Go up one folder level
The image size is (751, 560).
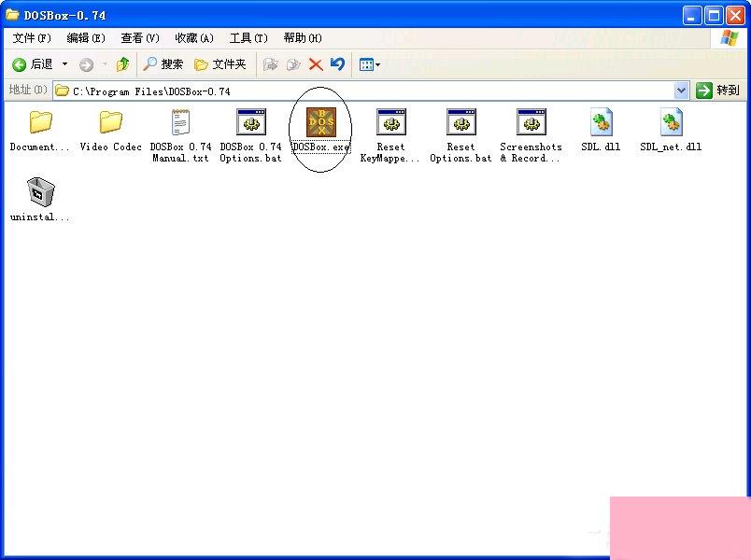click(x=122, y=64)
